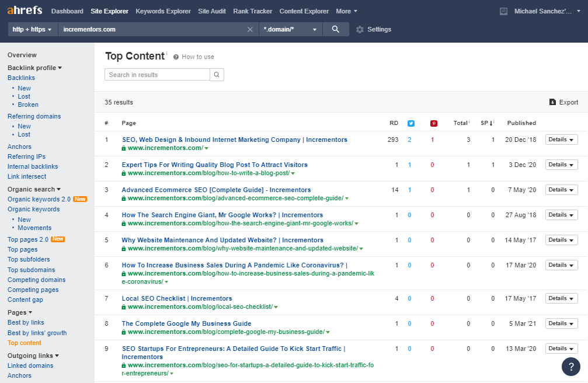Image resolution: width=588 pixels, height=383 pixels.
Task: Go to Dashboard in the top navigation
Action: [x=67, y=11]
